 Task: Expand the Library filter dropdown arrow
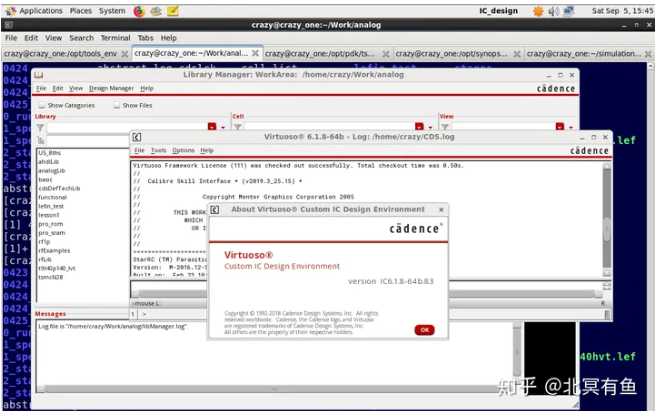[223, 127]
